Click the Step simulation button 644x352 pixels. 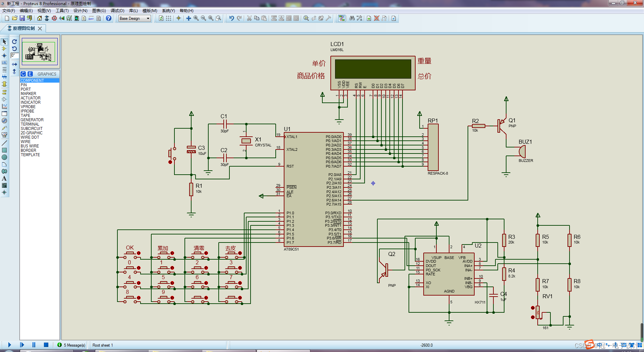click(22, 345)
